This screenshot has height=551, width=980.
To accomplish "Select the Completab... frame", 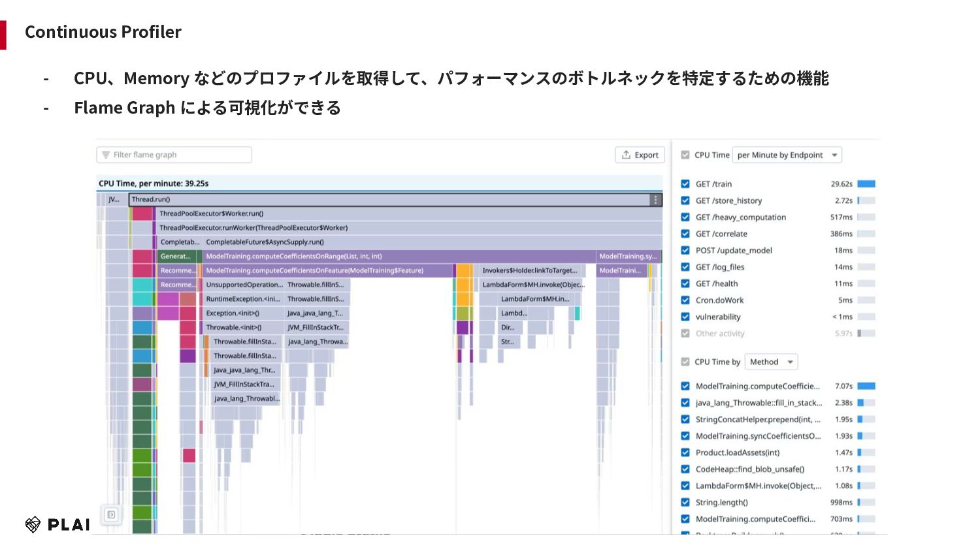I will (180, 242).
